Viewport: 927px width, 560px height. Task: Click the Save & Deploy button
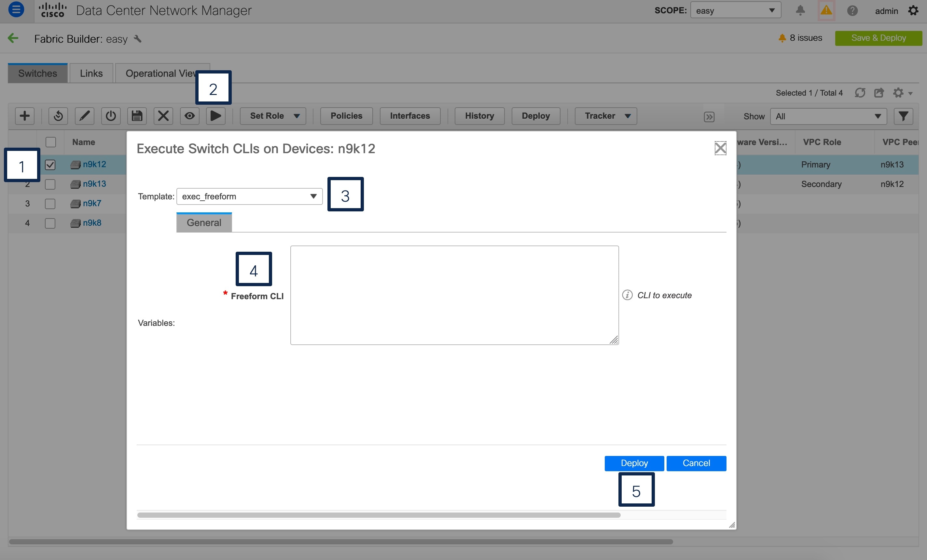point(879,38)
